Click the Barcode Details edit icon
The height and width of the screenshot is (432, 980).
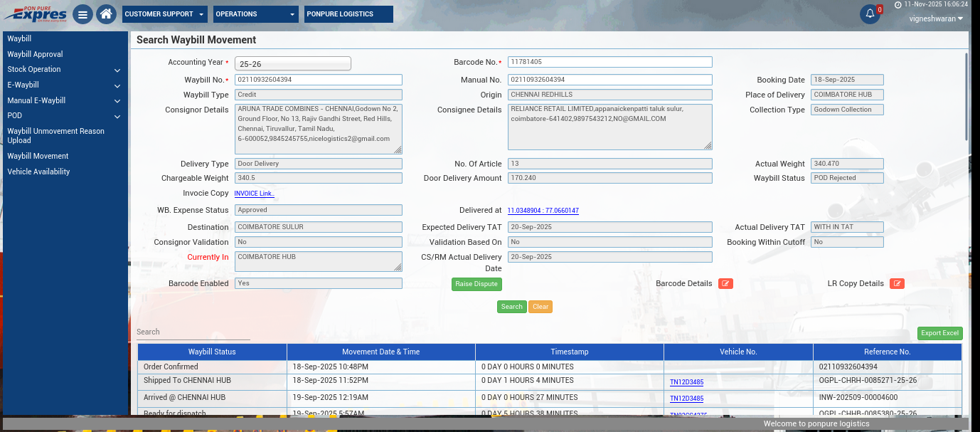pyautogui.click(x=725, y=283)
